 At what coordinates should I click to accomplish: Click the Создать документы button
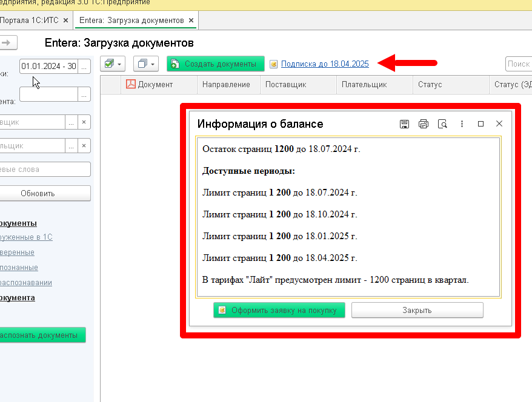[x=216, y=64]
